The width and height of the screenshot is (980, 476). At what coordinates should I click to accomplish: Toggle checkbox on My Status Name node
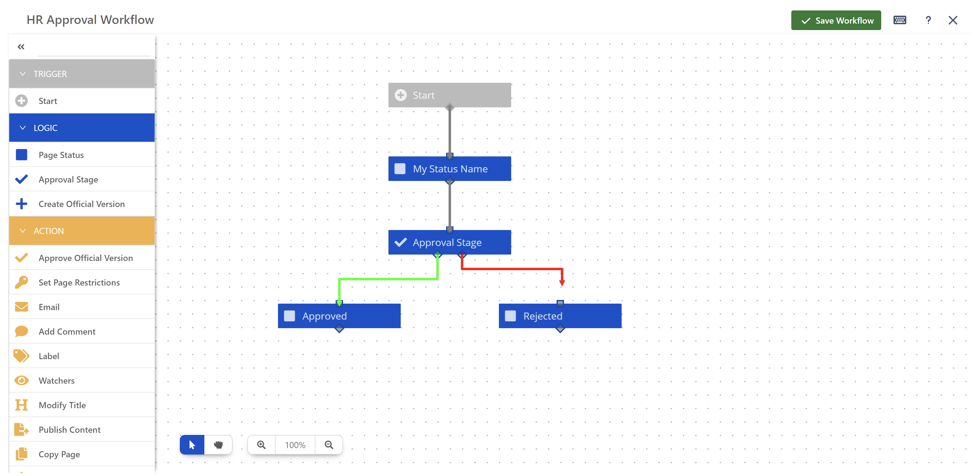pos(400,169)
